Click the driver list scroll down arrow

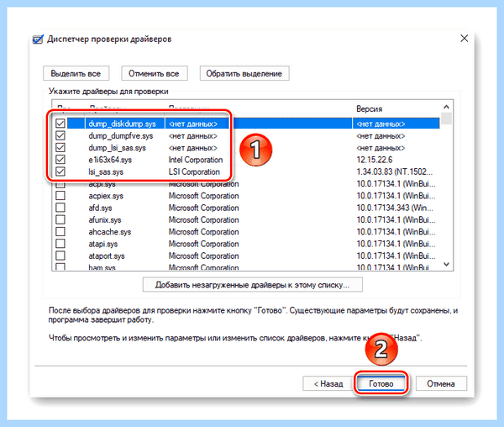tap(446, 264)
